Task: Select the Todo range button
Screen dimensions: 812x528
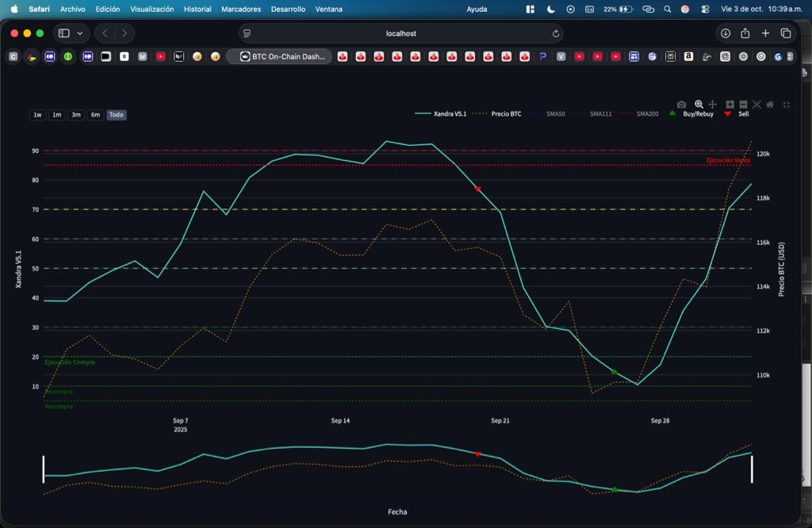Action: point(116,115)
